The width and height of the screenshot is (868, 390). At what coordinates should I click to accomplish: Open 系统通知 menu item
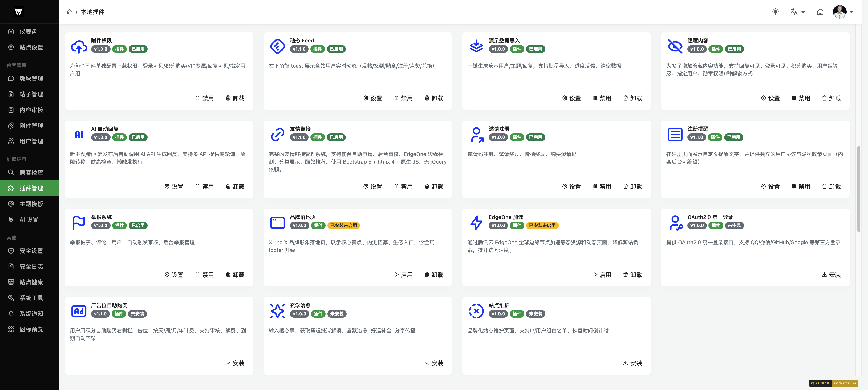(x=30, y=313)
